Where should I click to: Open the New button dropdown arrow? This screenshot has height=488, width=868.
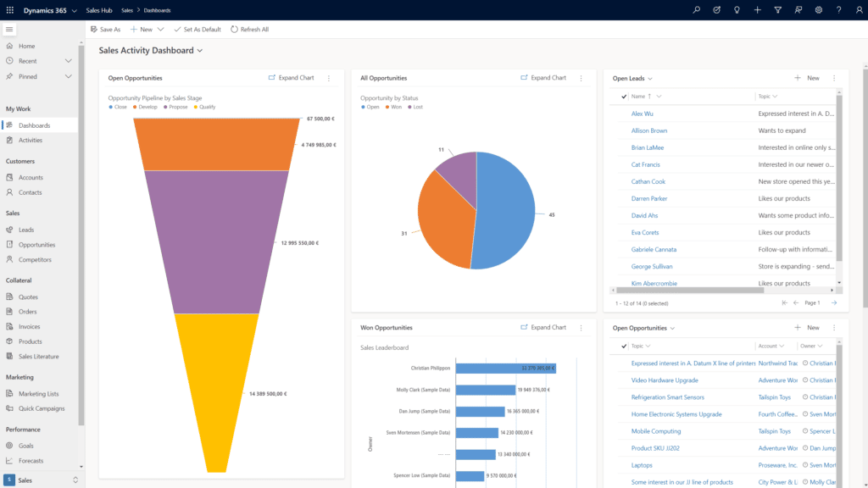tap(160, 30)
